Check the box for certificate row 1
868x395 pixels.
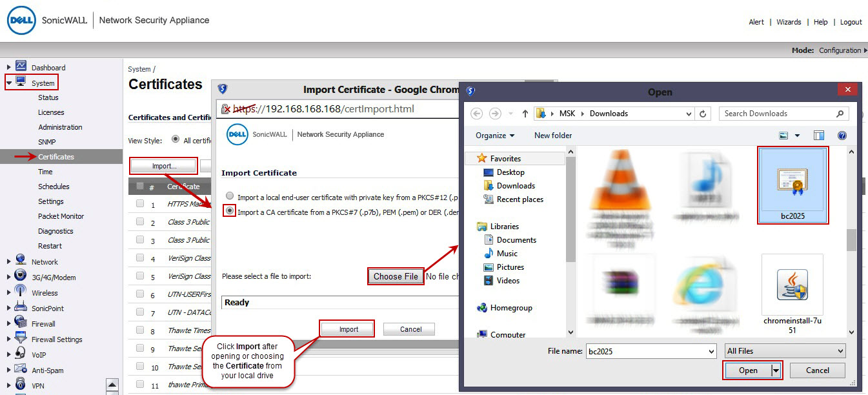[x=140, y=204]
